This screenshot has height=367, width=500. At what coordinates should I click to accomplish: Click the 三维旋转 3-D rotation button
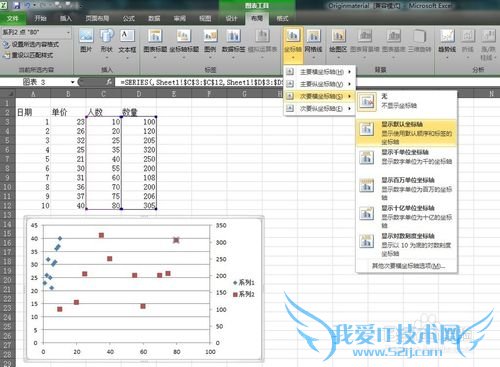420,42
